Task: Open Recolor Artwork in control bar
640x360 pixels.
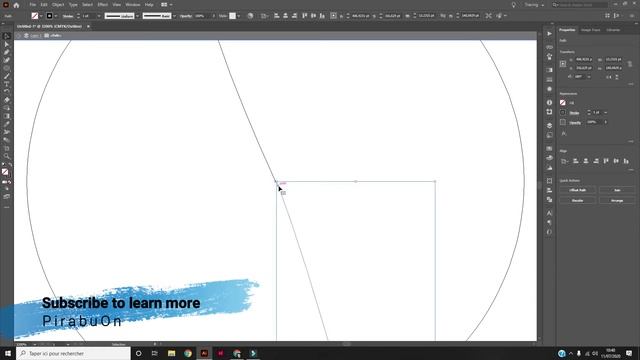Action: point(250,16)
